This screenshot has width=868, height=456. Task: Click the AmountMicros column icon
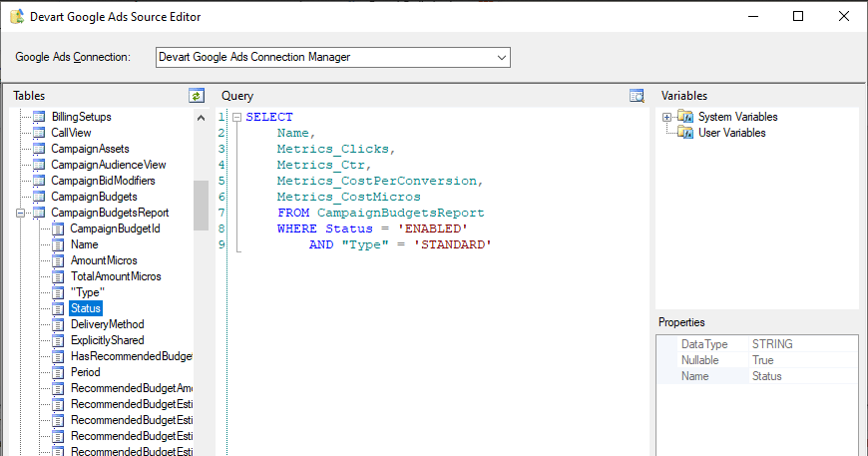click(x=58, y=260)
